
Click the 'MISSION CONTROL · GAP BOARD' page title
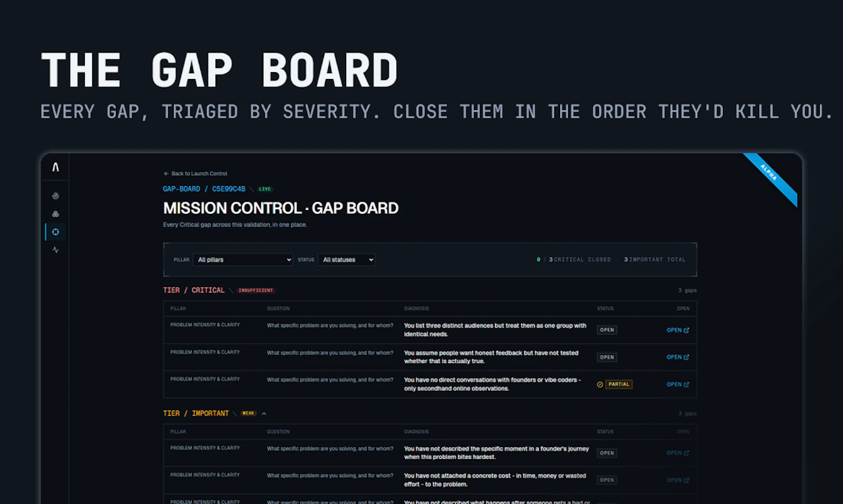point(281,208)
